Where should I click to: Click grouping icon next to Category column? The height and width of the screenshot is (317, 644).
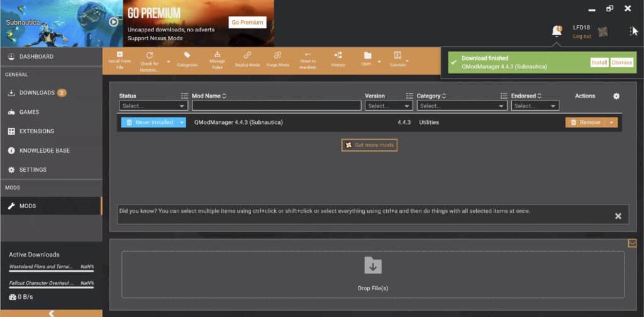504,96
